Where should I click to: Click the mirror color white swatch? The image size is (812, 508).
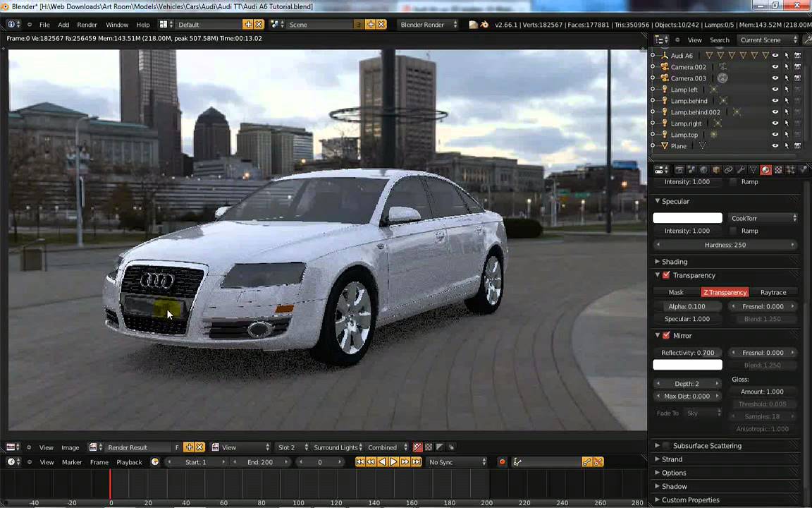click(687, 365)
